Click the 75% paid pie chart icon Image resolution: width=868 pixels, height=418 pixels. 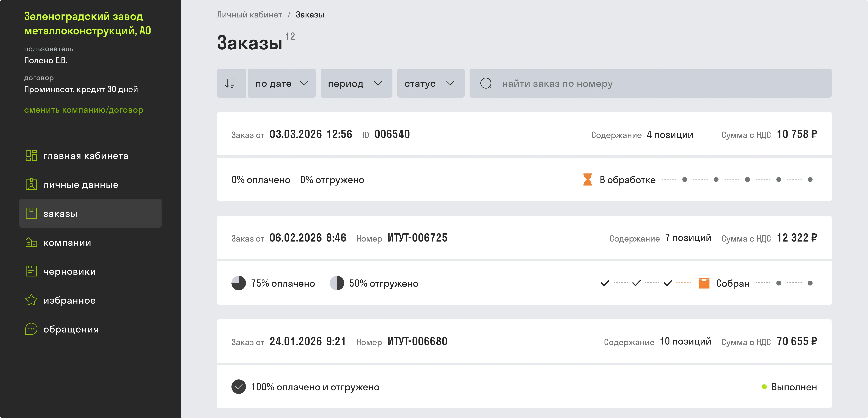point(239,283)
